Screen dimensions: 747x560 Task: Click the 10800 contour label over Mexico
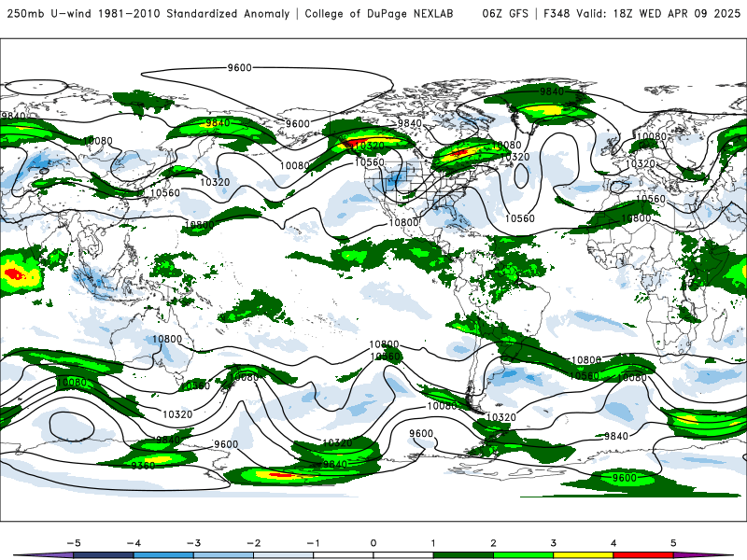(403, 222)
